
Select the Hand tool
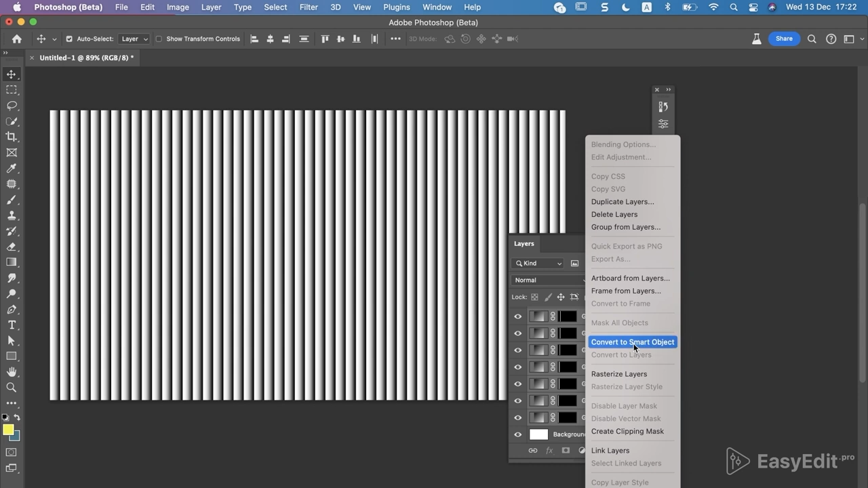click(x=12, y=372)
